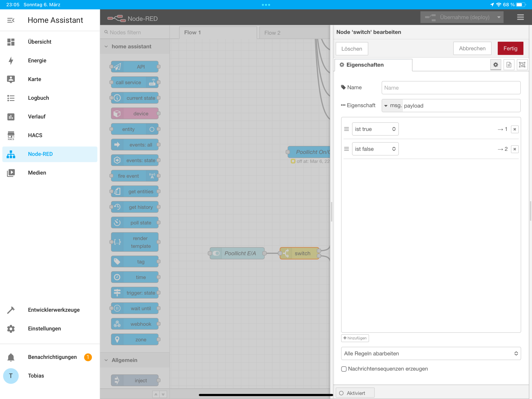The width and height of the screenshot is (532, 399).
Task: Click the Nodes filtern search field
Action: pyautogui.click(x=135, y=33)
